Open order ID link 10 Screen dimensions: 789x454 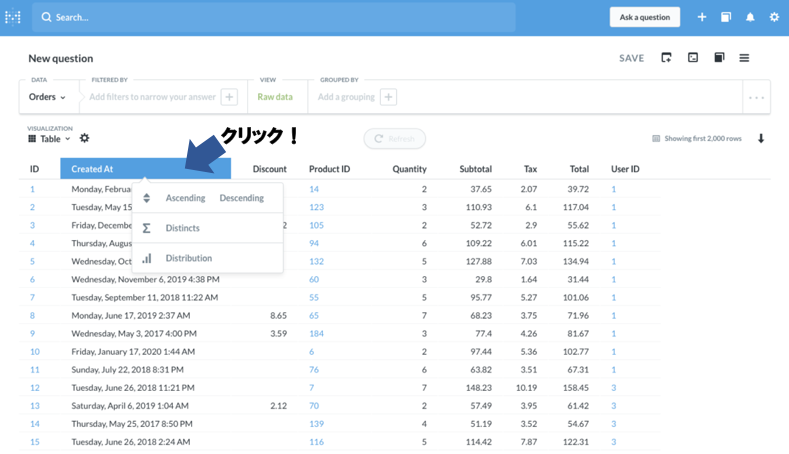tap(35, 352)
